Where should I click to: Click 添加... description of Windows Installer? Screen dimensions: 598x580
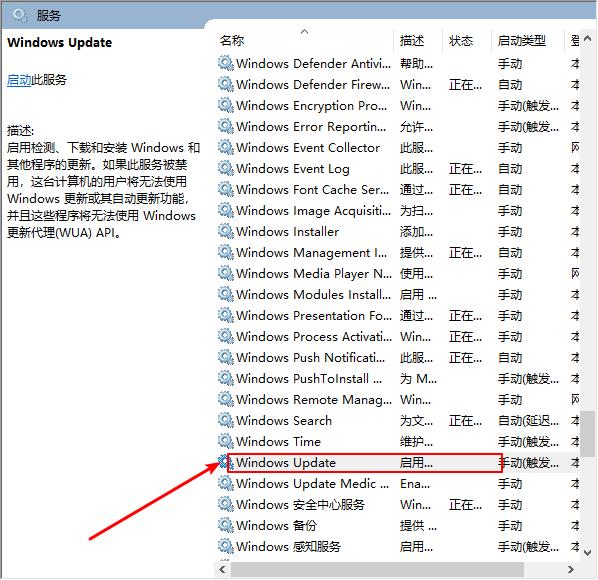(416, 231)
